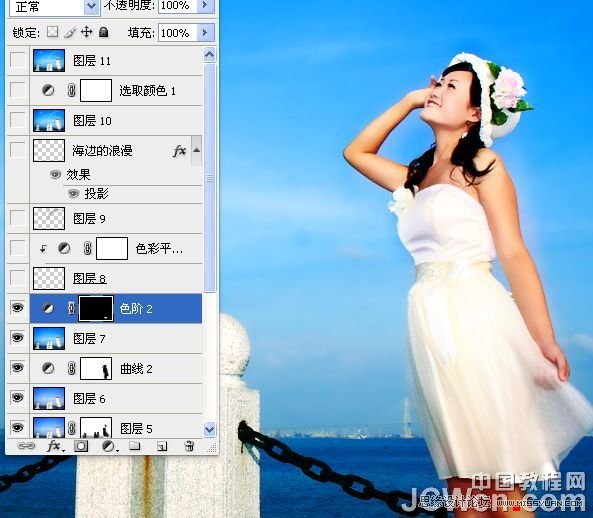Show the 图层 8 layer
This screenshot has height=518, width=593.
(17, 278)
